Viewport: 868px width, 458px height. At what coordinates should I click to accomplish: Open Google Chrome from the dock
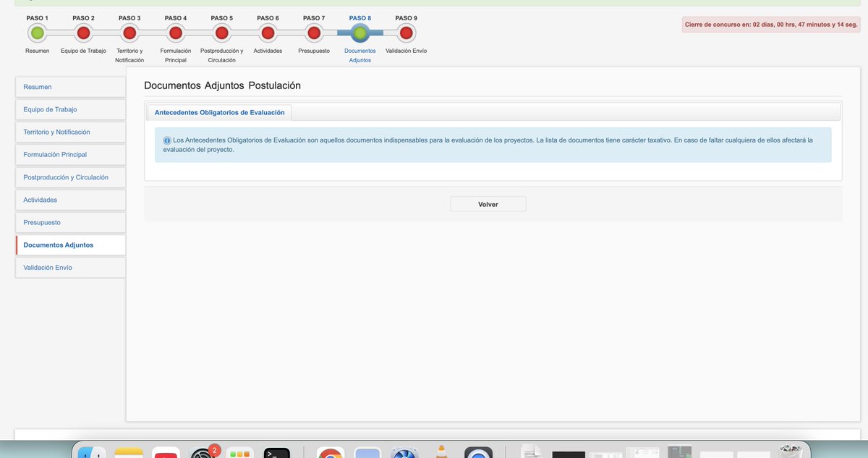331,453
